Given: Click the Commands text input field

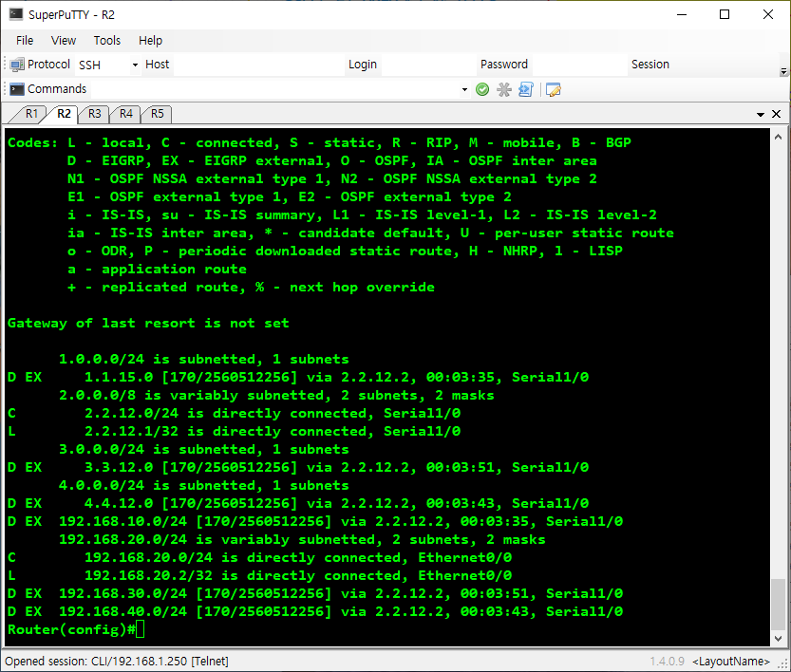Looking at the screenshot, I should [x=275, y=90].
